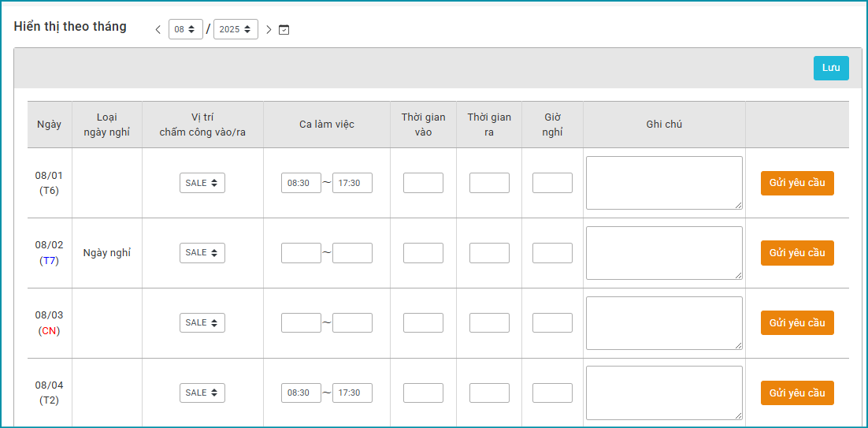Open the year dropdown showing 2025

[x=236, y=29]
